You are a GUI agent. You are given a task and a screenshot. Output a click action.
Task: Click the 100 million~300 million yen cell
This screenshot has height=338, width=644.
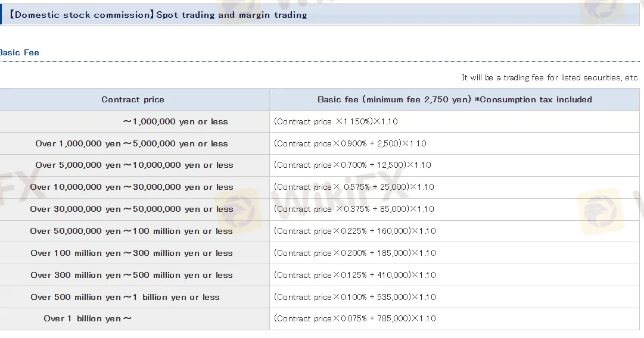(132, 253)
